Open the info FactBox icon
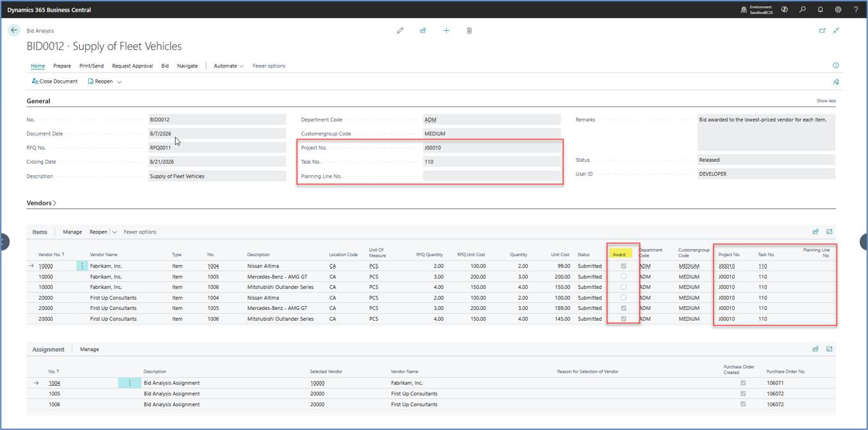The image size is (868, 430). coord(835,65)
